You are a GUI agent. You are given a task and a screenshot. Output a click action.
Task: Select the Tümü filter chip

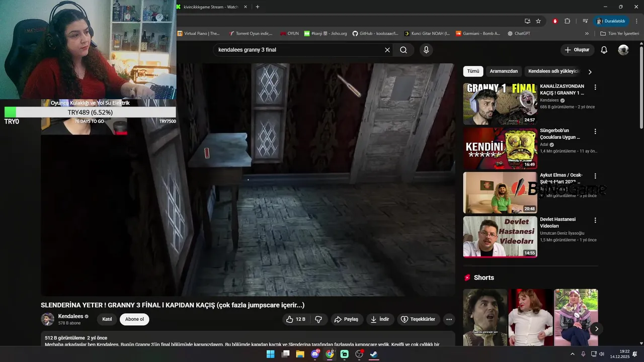click(x=473, y=71)
